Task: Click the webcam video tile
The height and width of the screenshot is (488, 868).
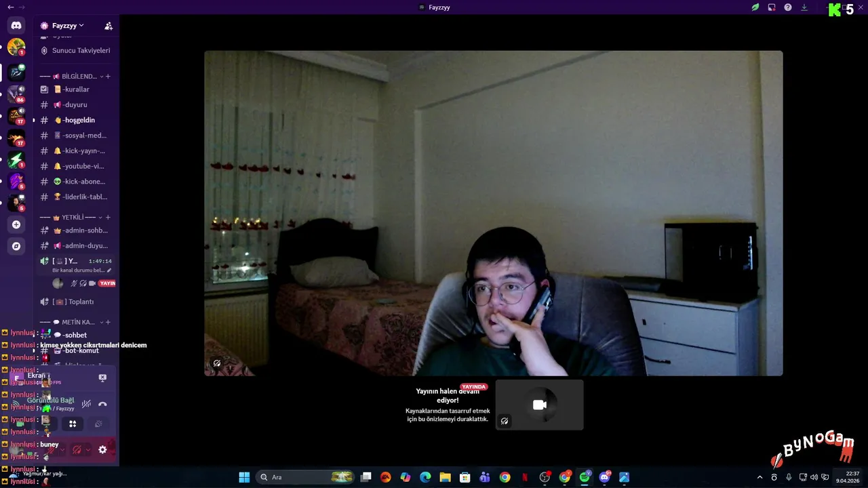Action: [x=494, y=213]
